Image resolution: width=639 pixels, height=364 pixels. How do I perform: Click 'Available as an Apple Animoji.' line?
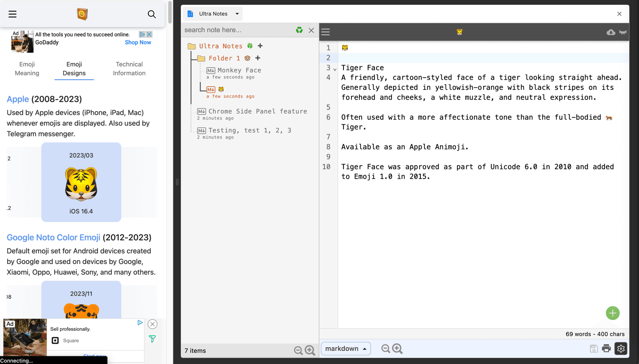[x=405, y=147]
